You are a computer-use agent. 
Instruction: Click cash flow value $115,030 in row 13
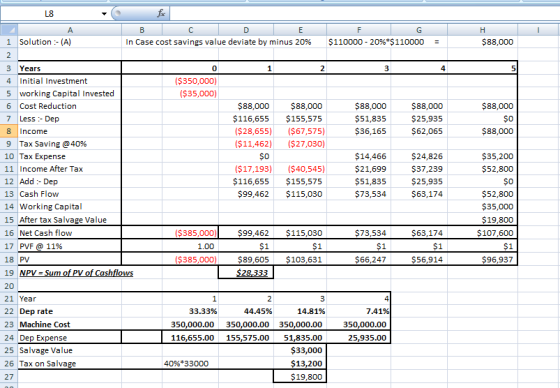pyautogui.click(x=304, y=194)
